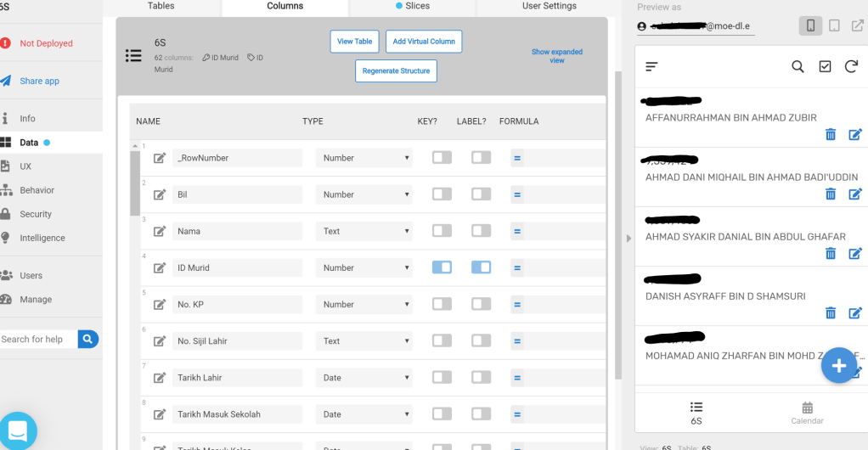Click the edit pencil for Nama column
This screenshot has height=450, width=868.
tap(160, 231)
